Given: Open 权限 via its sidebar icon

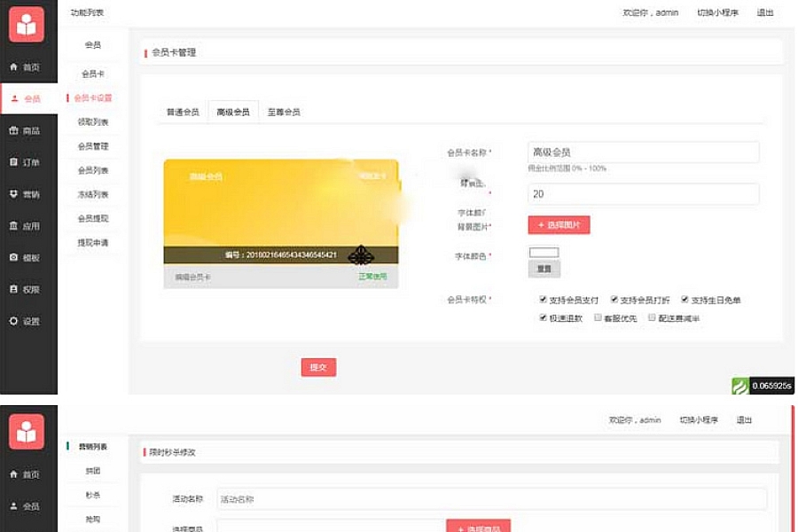Looking at the screenshot, I should 13,289.
